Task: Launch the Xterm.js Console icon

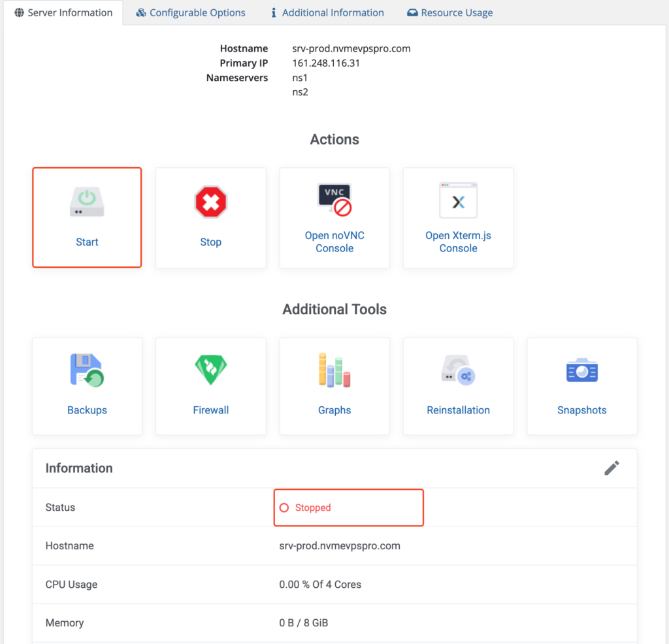Action: click(458, 201)
